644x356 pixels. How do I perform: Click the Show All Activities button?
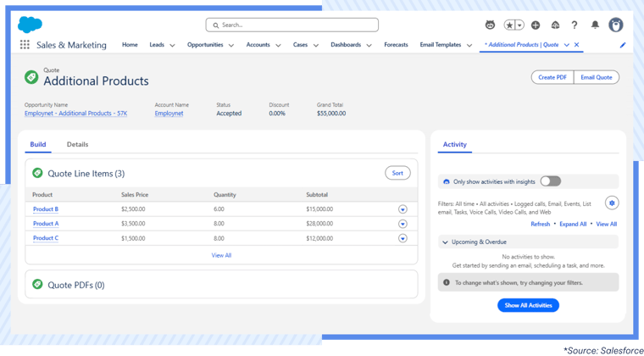click(528, 305)
